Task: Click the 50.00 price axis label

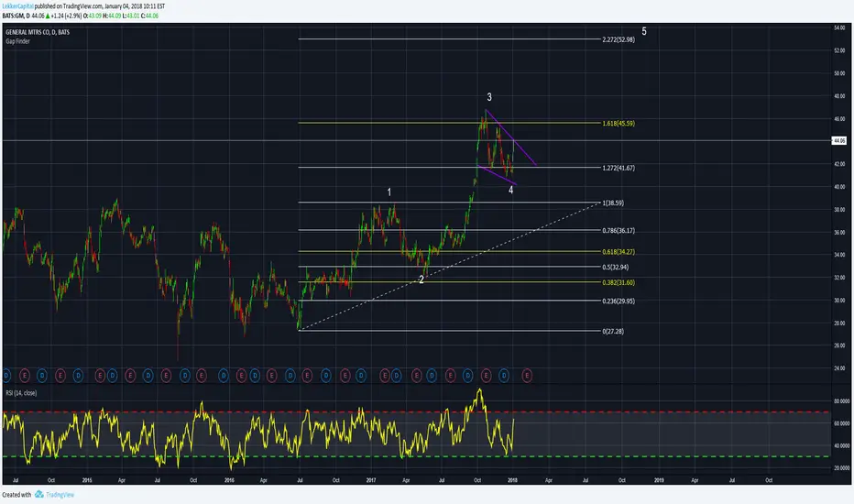Action: click(x=840, y=73)
